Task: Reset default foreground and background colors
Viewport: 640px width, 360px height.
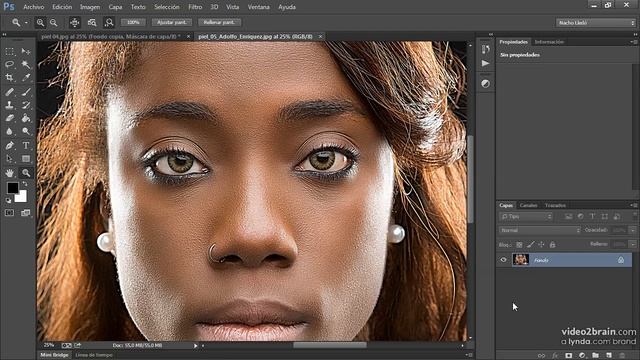Action: click(8, 200)
